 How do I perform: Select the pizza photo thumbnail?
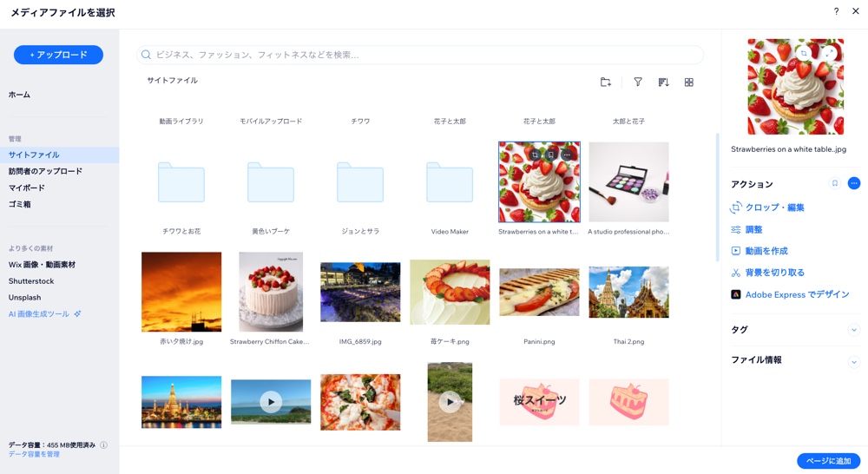click(360, 402)
